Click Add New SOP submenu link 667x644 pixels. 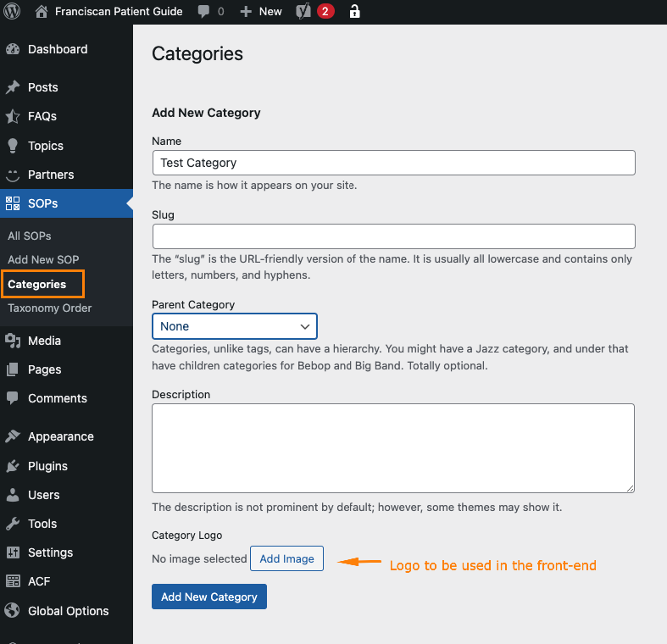point(43,259)
